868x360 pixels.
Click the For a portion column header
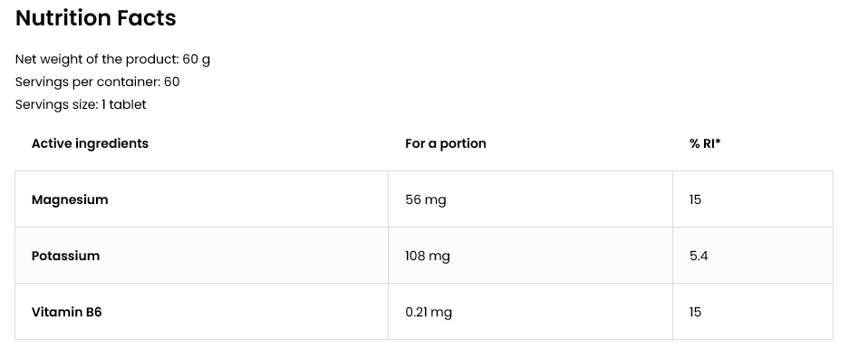pos(446,143)
